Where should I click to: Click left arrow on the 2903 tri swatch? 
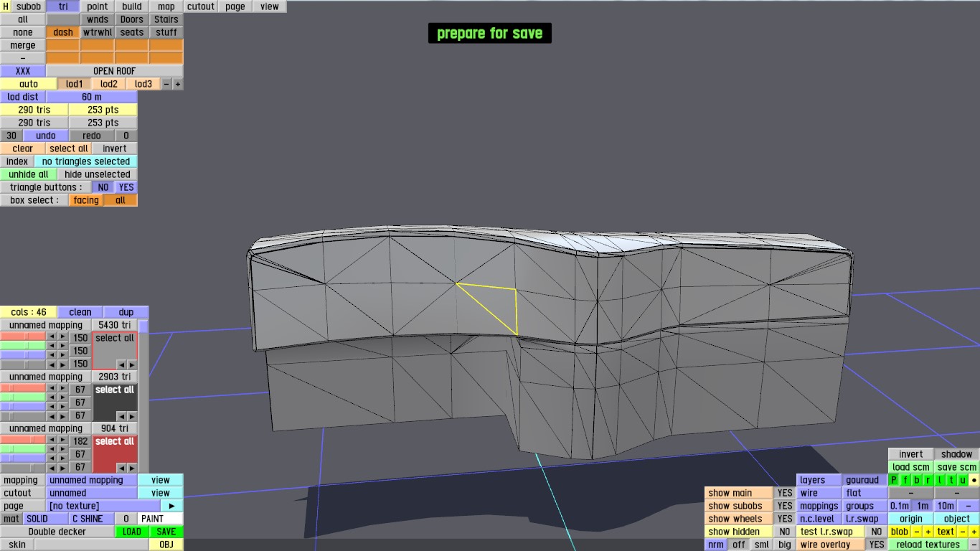click(121, 416)
